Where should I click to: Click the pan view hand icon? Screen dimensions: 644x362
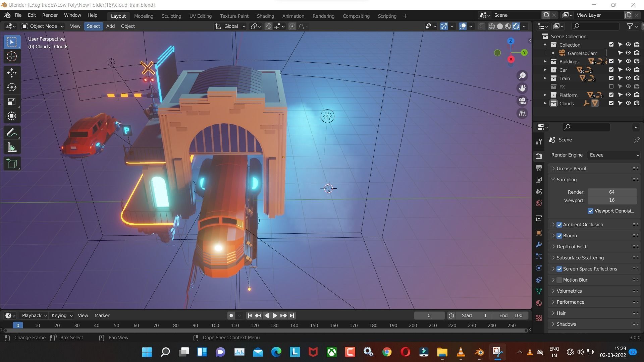522,88
